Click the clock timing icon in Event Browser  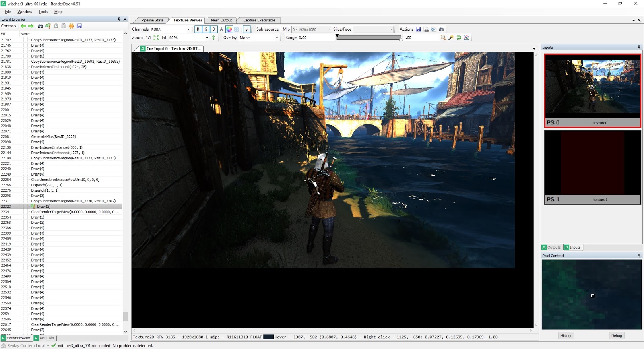(x=56, y=26)
